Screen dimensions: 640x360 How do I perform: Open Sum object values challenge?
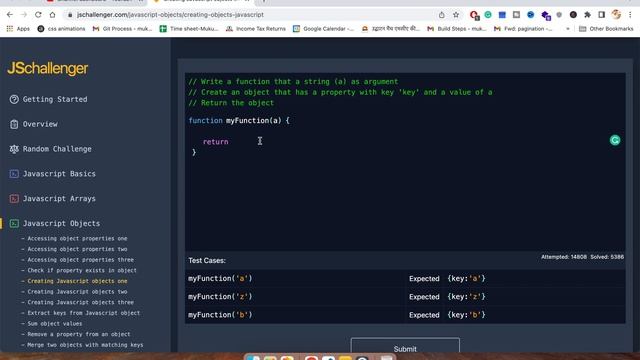click(x=55, y=323)
